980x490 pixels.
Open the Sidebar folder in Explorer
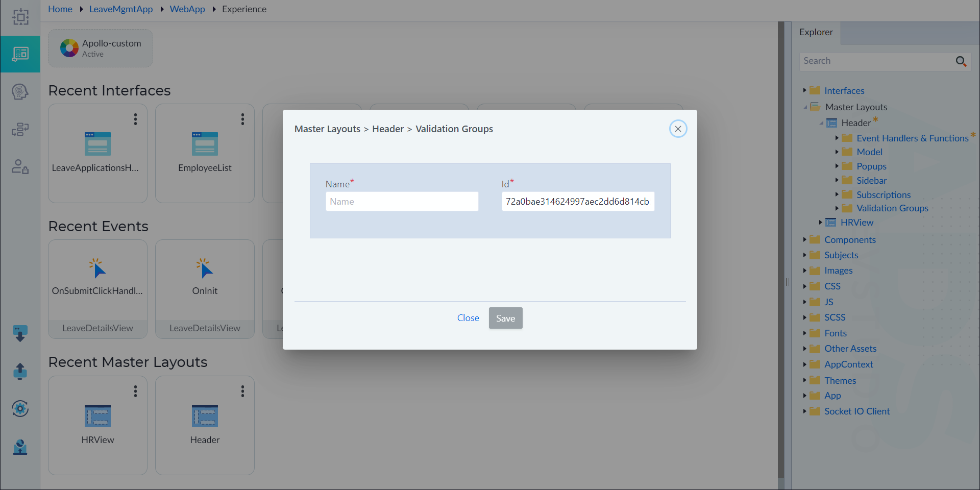click(x=871, y=180)
